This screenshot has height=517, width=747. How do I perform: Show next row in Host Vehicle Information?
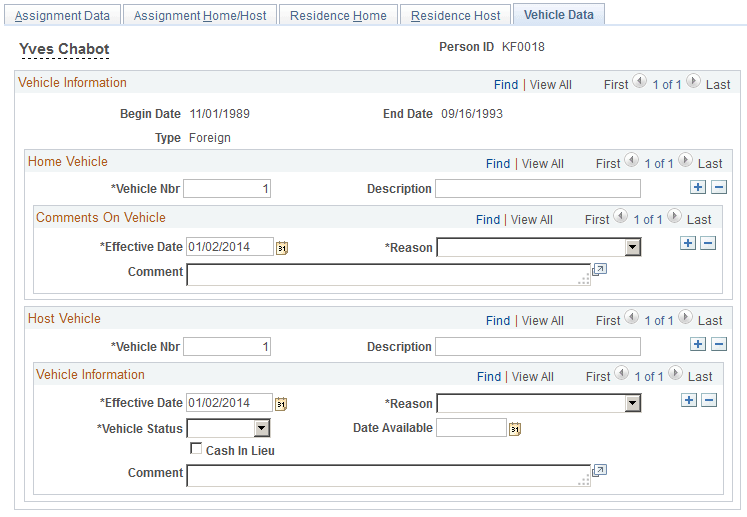click(675, 373)
